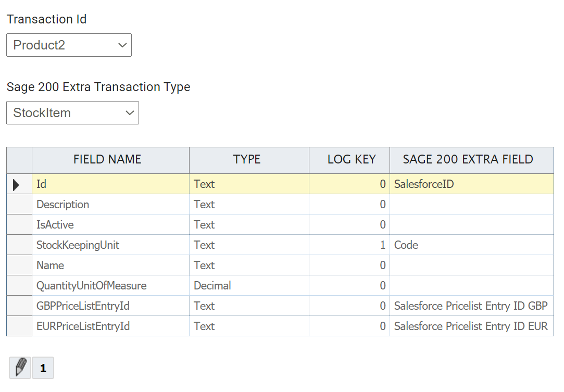Select the GBPPriceListEntryId field name cell
This screenshot has width=564, height=392.
[111, 306]
